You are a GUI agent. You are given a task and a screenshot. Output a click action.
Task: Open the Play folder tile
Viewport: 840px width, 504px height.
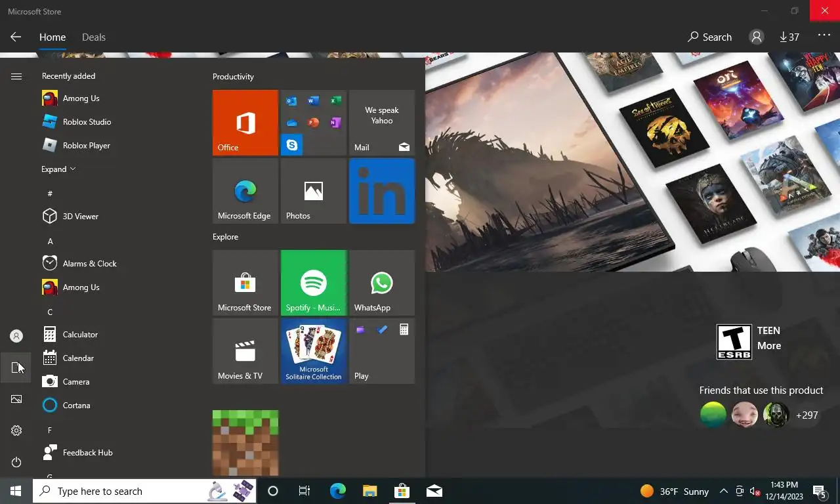pyautogui.click(x=382, y=351)
